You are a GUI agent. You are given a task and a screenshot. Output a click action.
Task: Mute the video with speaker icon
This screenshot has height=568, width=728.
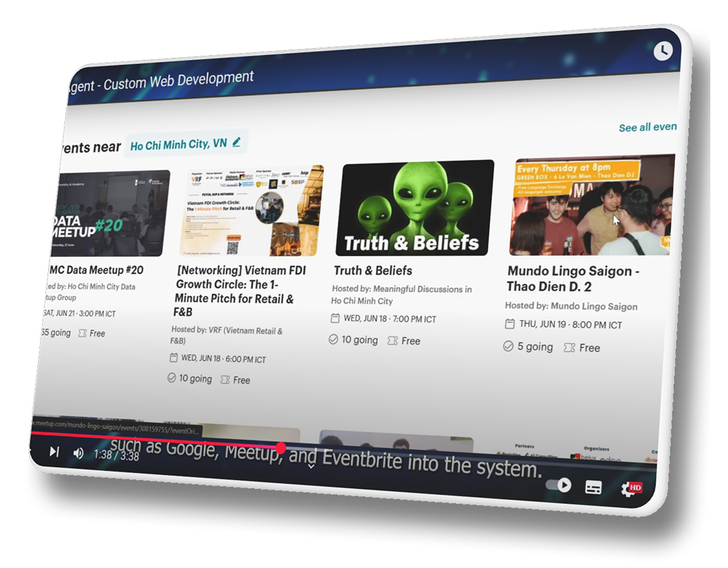[78, 453]
